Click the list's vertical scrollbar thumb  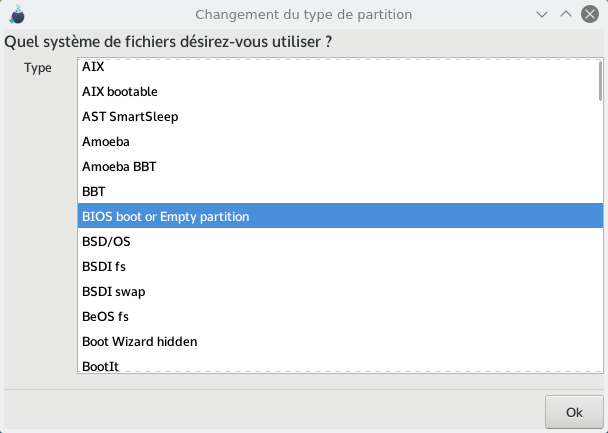[x=600, y=81]
